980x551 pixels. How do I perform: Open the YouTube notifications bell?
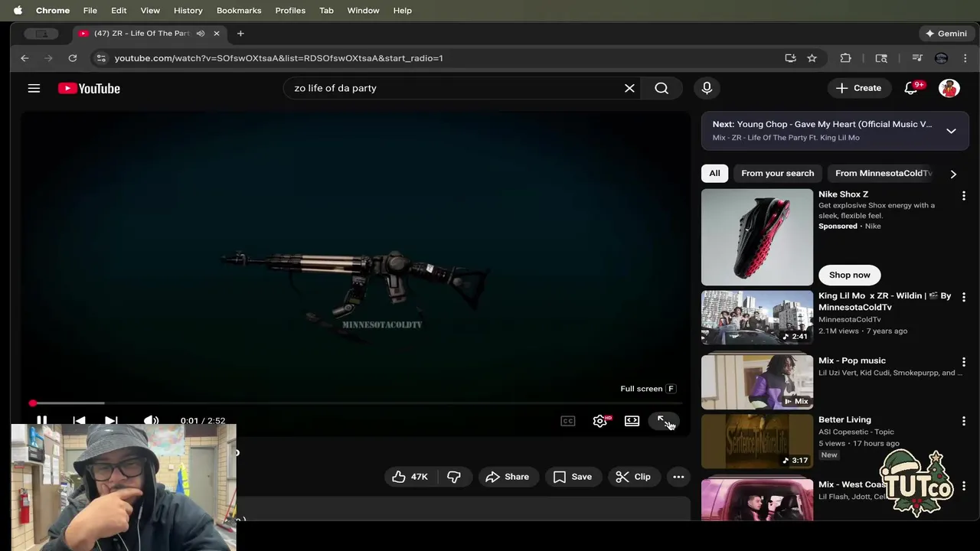[911, 88]
